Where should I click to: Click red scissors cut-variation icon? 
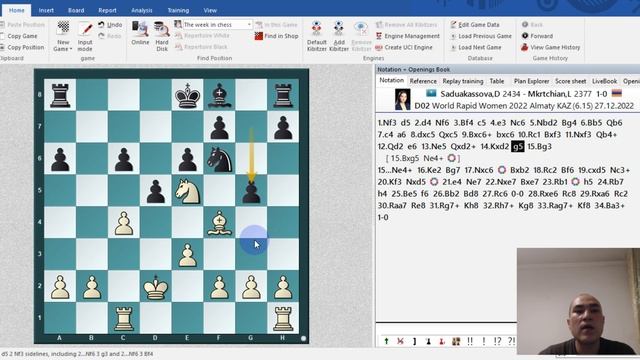pos(400,341)
